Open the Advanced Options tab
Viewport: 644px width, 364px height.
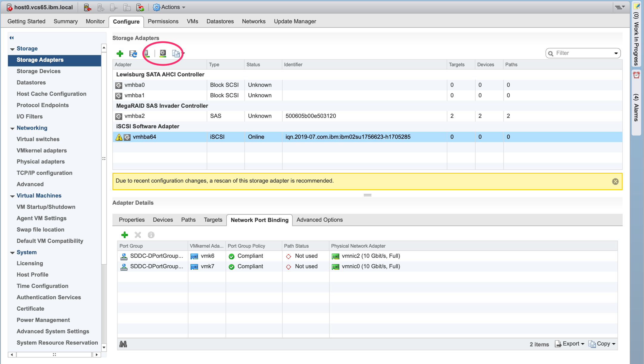(x=320, y=220)
